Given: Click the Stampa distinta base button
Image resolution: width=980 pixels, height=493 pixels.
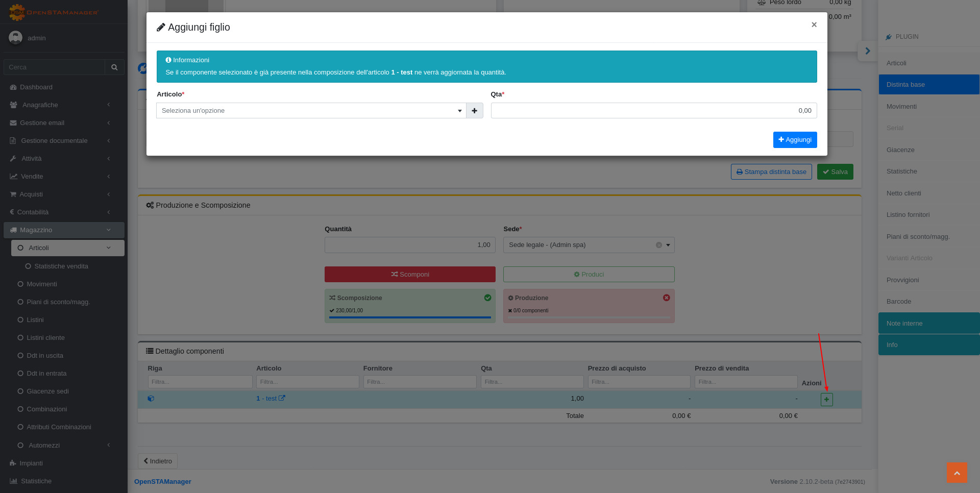Looking at the screenshot, I should click(771, 172).
